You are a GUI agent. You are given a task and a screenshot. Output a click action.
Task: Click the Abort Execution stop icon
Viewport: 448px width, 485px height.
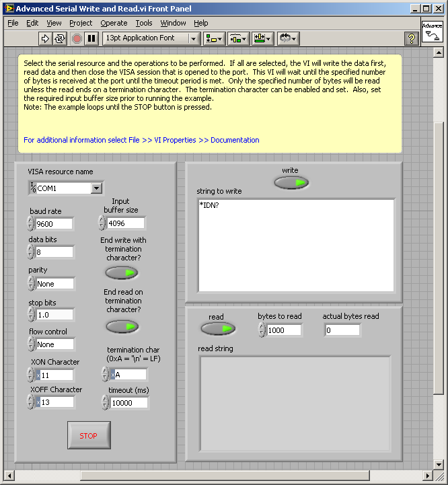pos(77,38)
